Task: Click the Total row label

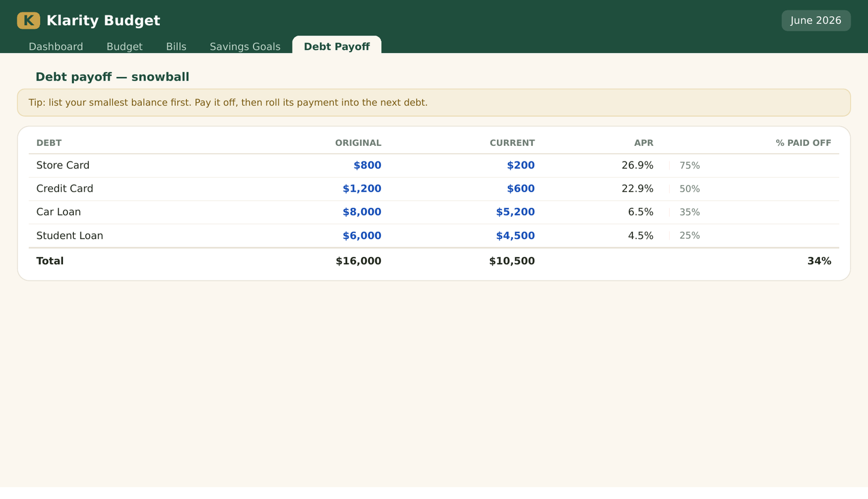Action: [x=50, y=261]
